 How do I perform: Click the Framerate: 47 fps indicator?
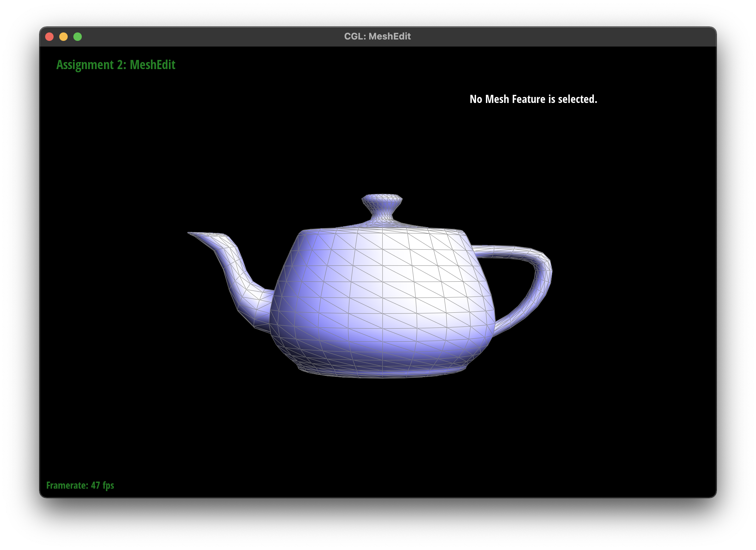pyautogui.click(x=80, y=485)
